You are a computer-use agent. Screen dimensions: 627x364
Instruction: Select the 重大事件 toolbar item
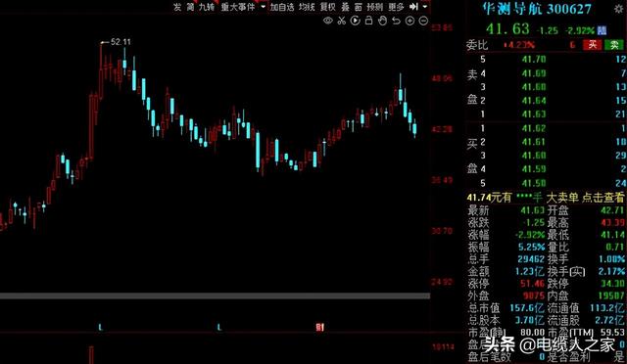click(x=238, y=7)
